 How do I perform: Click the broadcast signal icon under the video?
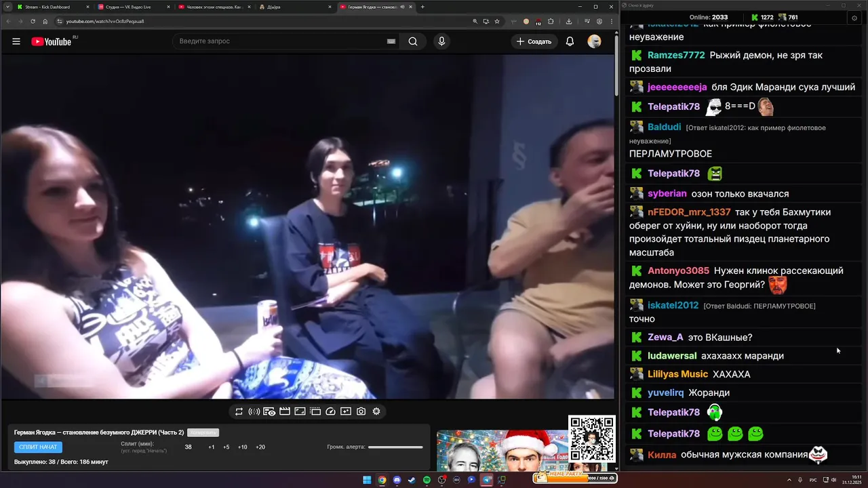pos(254,411)
